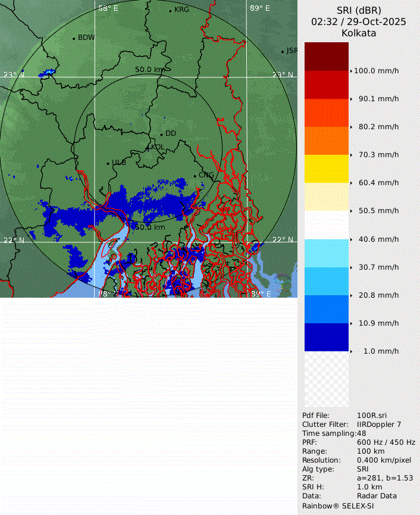Click the dark blue 1.0 mm/h swatch

(x=326, y=337)
